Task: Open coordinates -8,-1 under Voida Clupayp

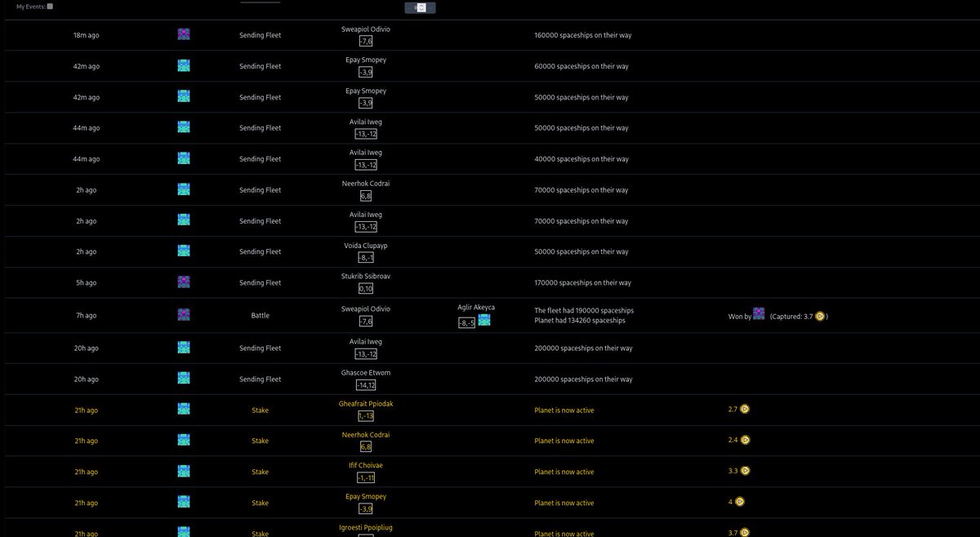Action: (x=366, y=258)
